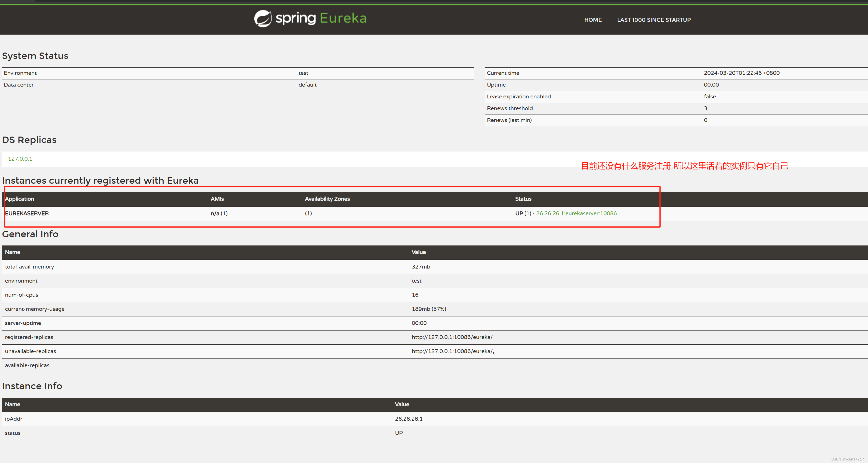
Task: Click the System Status heading
Action: pyautogui.click(x=35, y=56)
